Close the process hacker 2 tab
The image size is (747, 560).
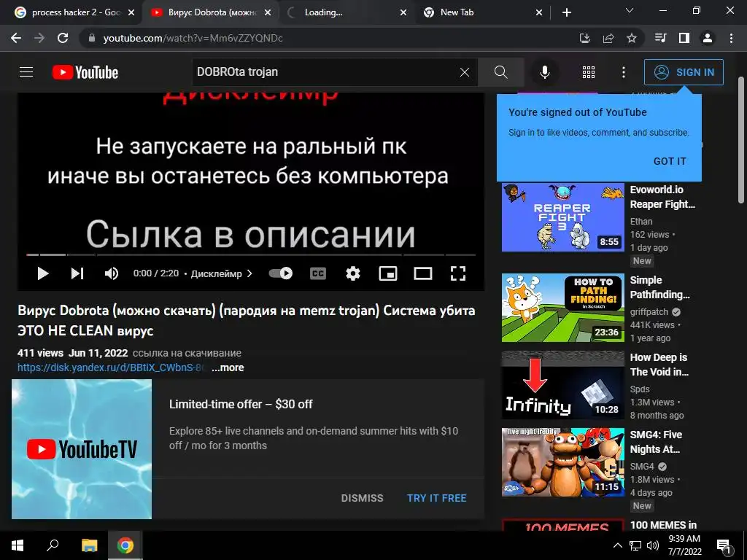click(132, 12)
